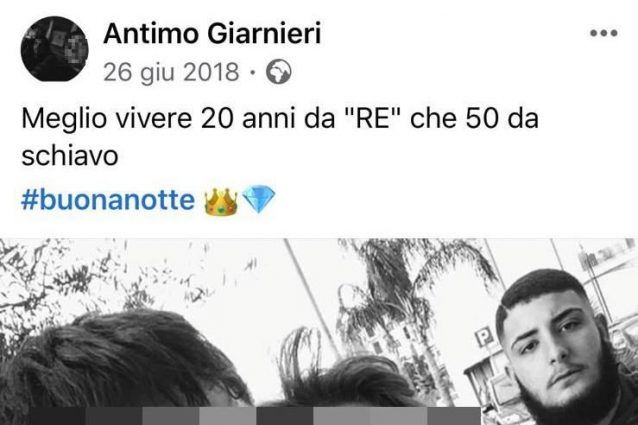Open the #buonanotte hashtag link
The image size is (638, 425).
108,200
